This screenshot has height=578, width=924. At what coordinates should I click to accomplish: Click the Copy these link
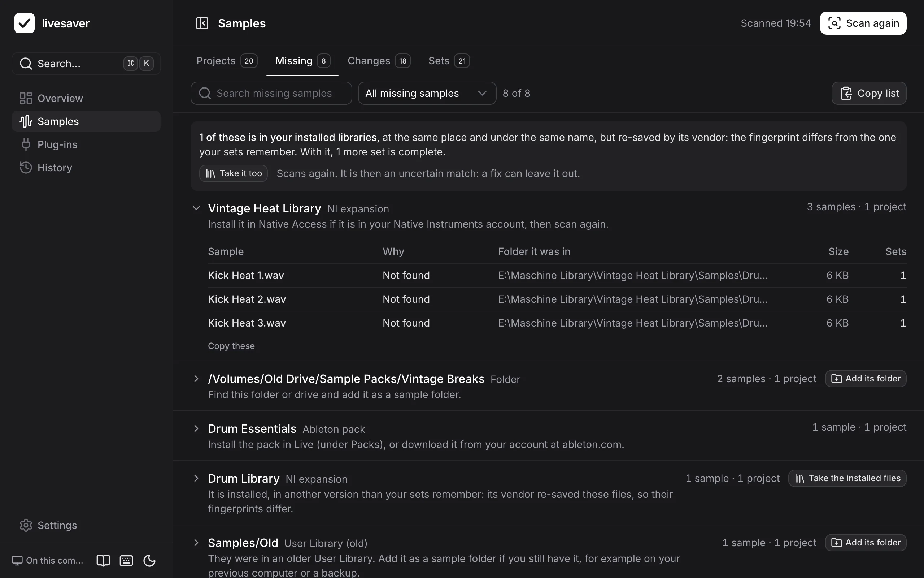[x=231, y=346]
